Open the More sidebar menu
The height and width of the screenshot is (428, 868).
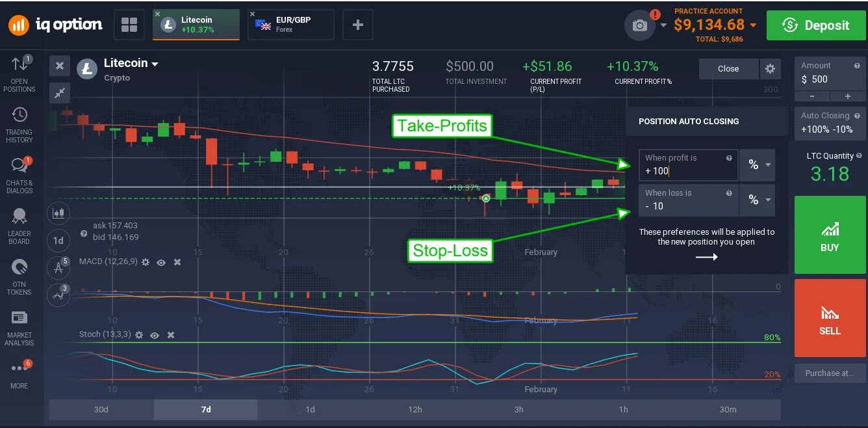coord(19,375)
